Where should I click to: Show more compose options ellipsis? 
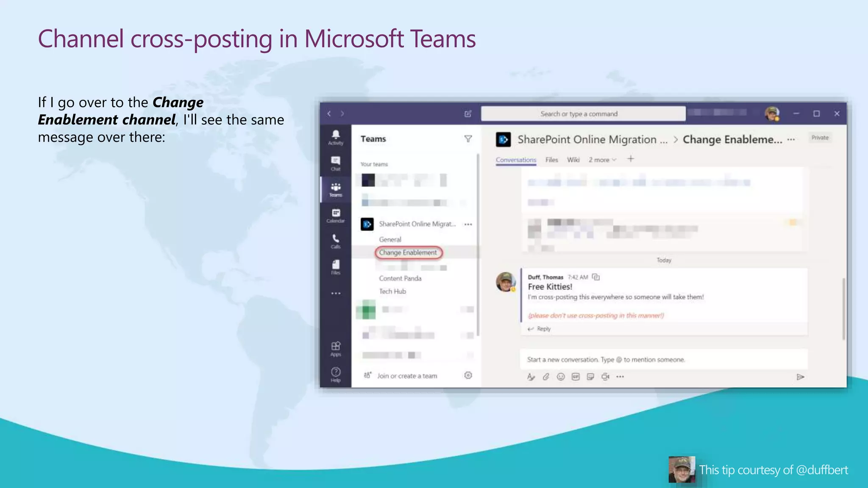pyautogui.click(x=620, y=377)
